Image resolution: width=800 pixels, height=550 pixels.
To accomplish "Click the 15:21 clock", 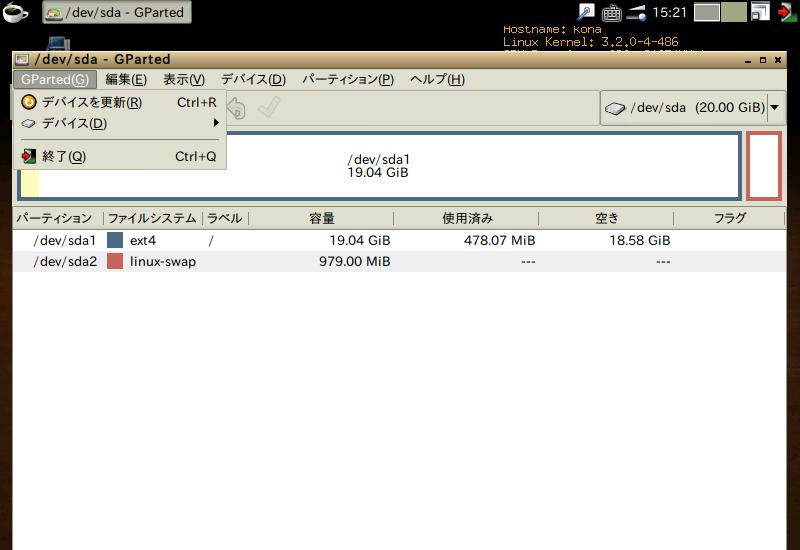I will [x=670, y=12].
